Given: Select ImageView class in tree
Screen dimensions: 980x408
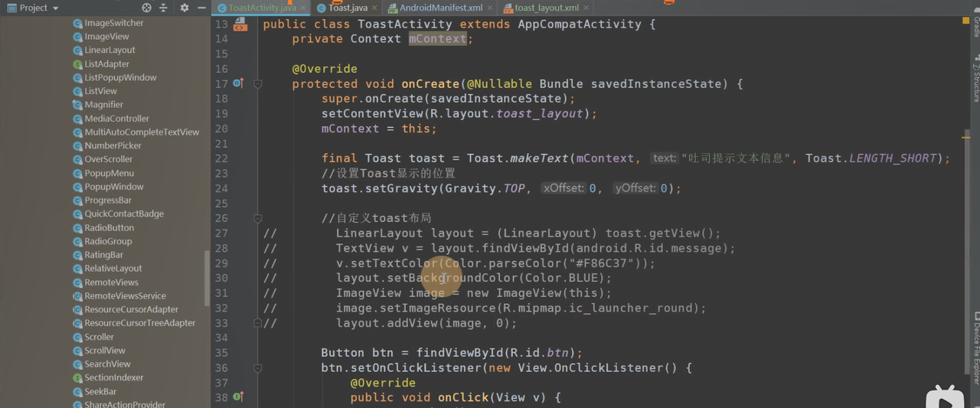Looking at the screenshot, I should [x=106, y=37].
